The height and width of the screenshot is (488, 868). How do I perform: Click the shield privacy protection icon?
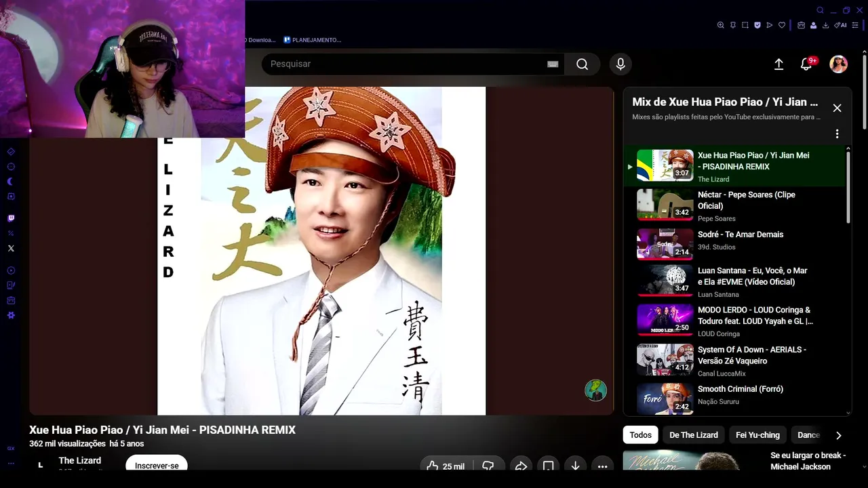[x=757, y=25]
